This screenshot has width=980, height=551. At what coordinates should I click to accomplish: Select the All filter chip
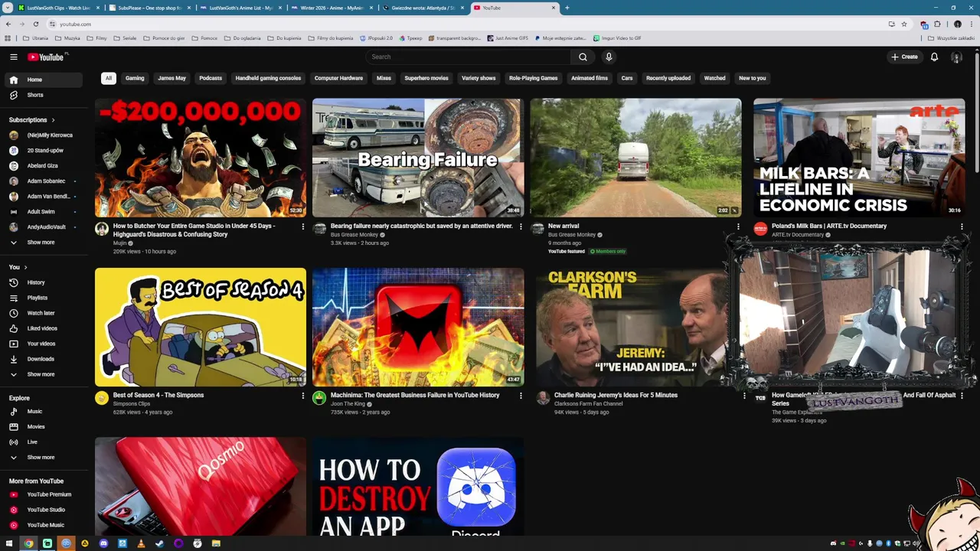click(109, 78)
